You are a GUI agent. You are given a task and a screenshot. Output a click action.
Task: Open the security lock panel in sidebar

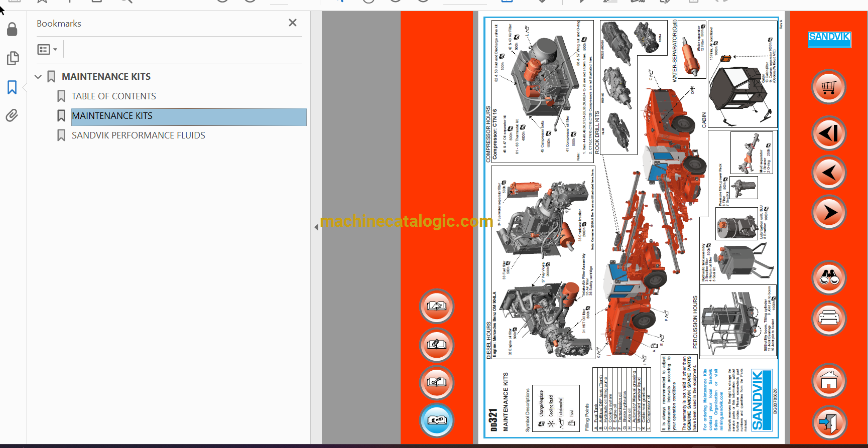tap(12, 30)
